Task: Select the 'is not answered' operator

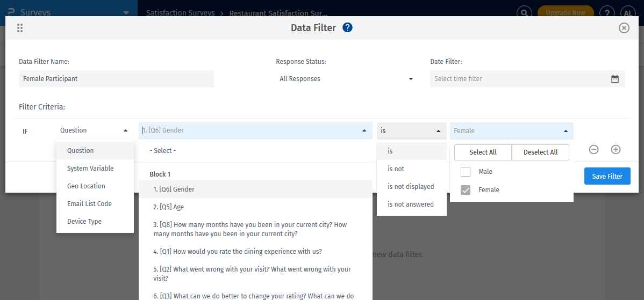Action: click(411, 204)
